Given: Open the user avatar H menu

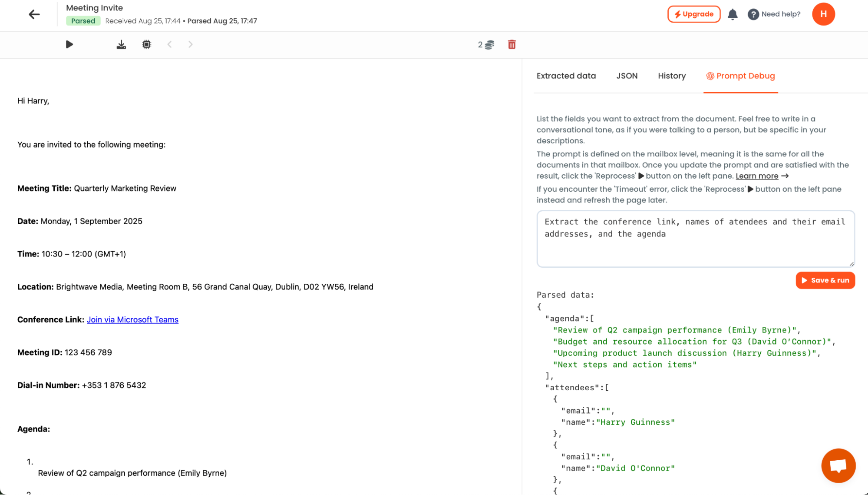Looking at the screenshot, I should (823, 14).
